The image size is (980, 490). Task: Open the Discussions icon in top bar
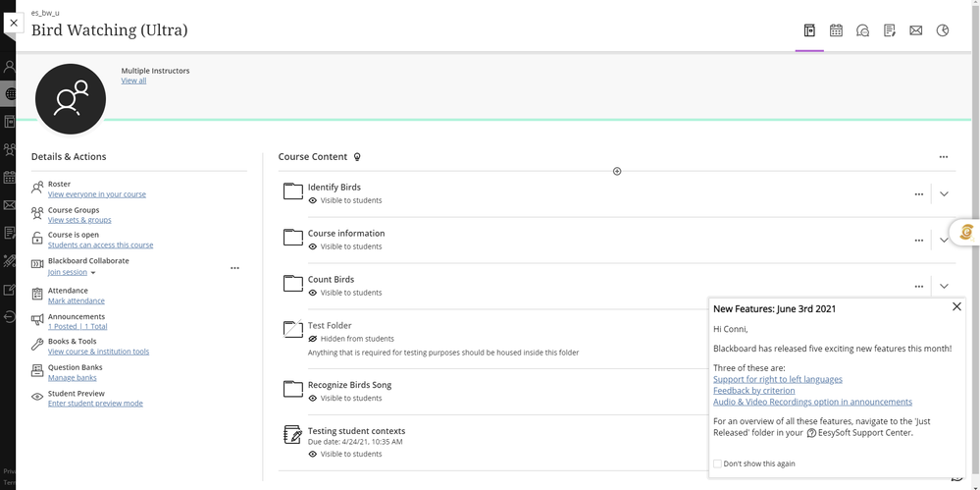(x=862, y=30)
